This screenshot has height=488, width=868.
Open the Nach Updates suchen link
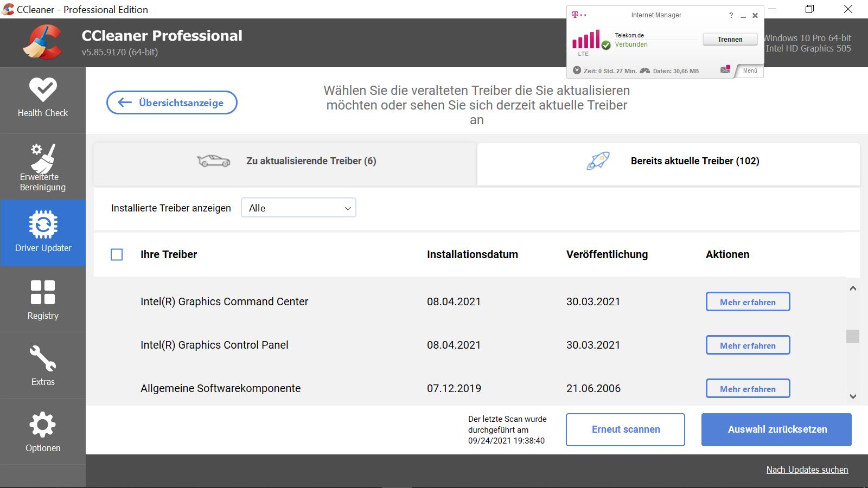tap(807, 470)
